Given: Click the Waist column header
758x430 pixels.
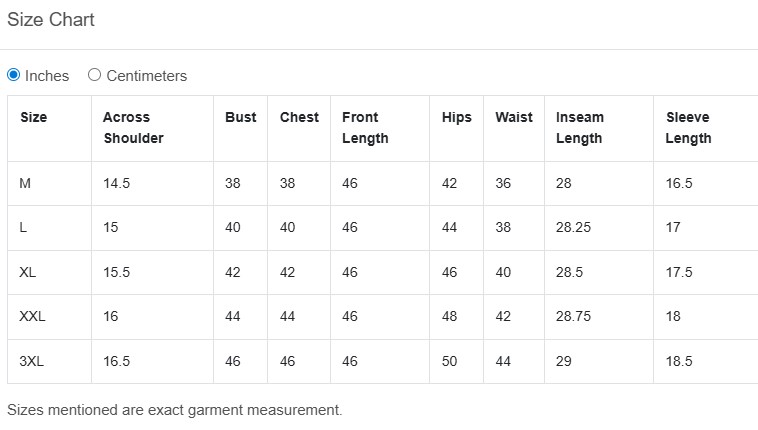Looking at the screenshot, I should (x=514, y=117).
